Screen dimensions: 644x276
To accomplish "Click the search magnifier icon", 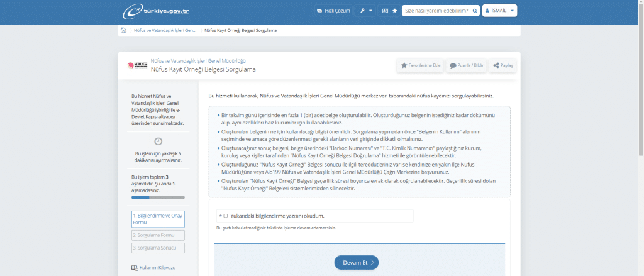I will [474, 11].
